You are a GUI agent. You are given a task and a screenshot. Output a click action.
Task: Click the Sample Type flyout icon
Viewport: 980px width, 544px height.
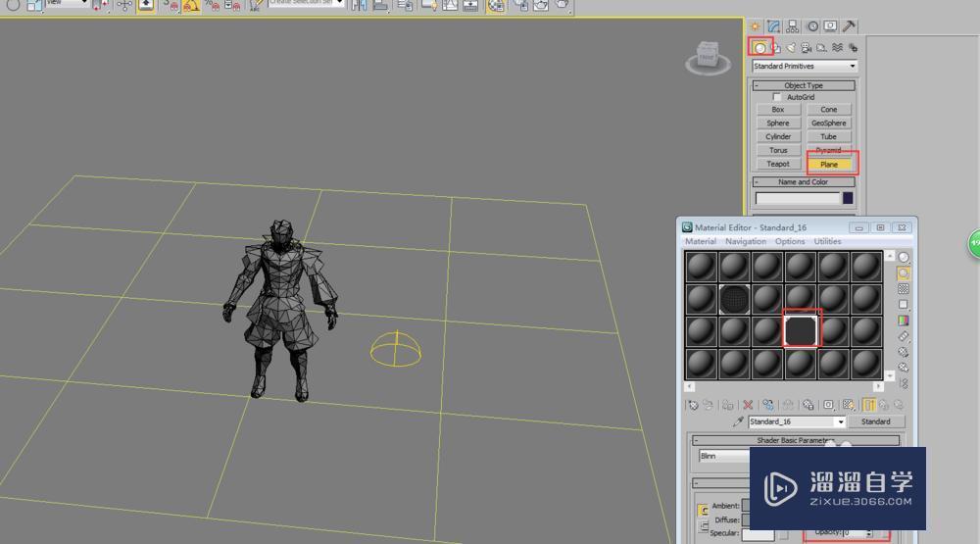pos(904,258)
